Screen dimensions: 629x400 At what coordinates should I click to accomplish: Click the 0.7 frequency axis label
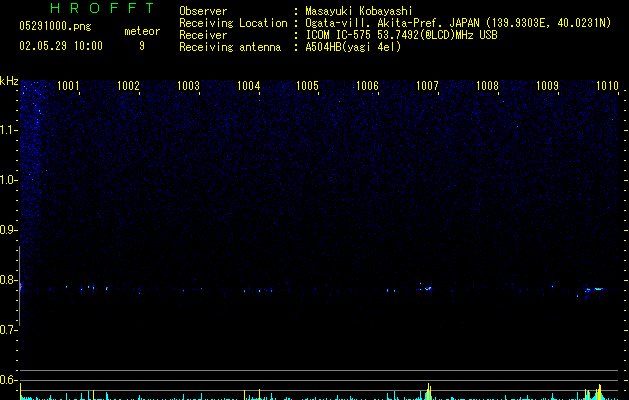8,330
